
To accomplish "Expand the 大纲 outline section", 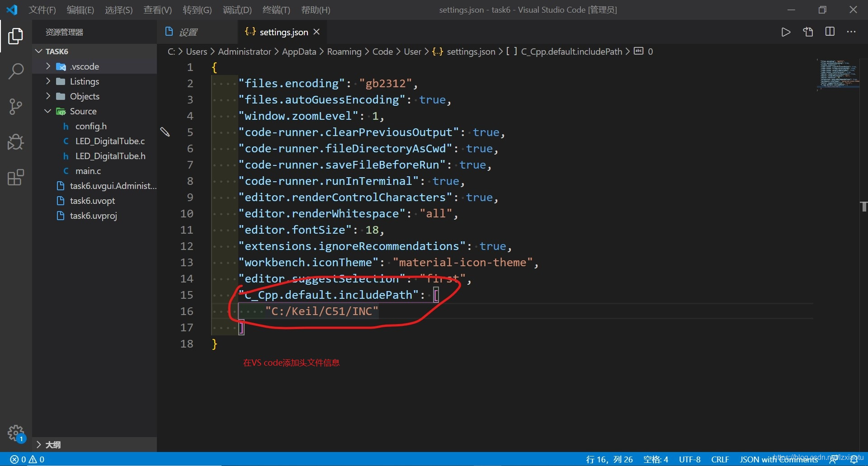I will coord(39,444).
